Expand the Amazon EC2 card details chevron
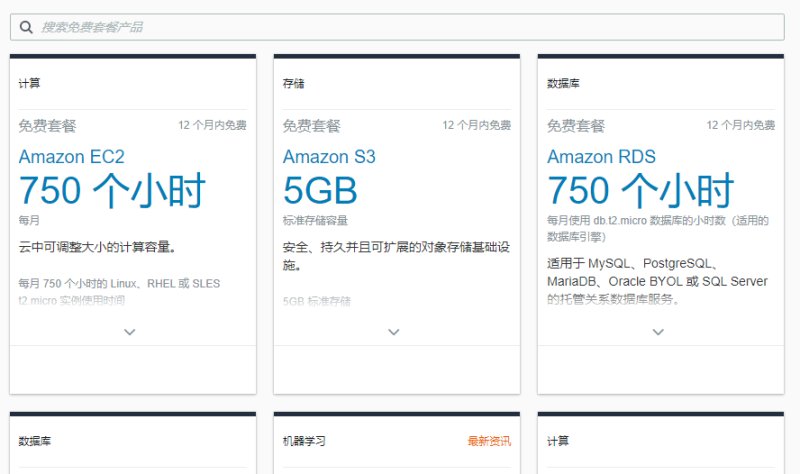800x474 pixels. click(x=130, y=332)
